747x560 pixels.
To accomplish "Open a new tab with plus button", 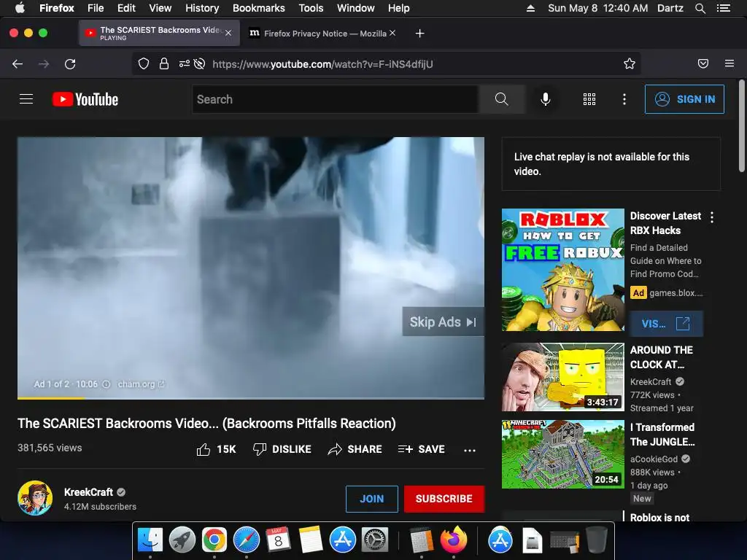I will [419, 34].
